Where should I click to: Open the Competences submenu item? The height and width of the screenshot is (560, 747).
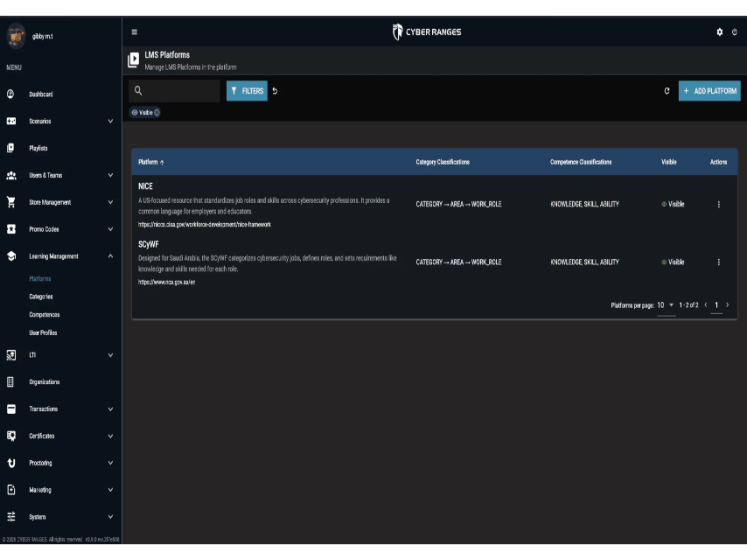coord(45,314)
